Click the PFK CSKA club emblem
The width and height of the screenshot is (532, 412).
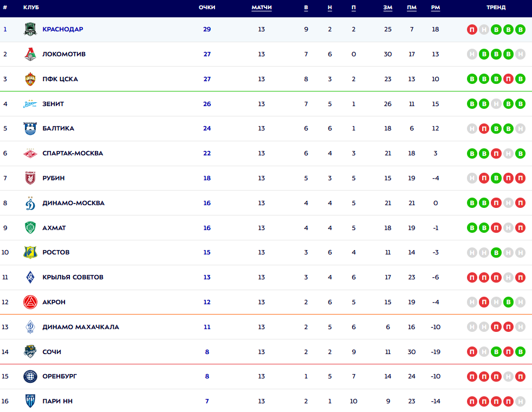tap(30, 79)
